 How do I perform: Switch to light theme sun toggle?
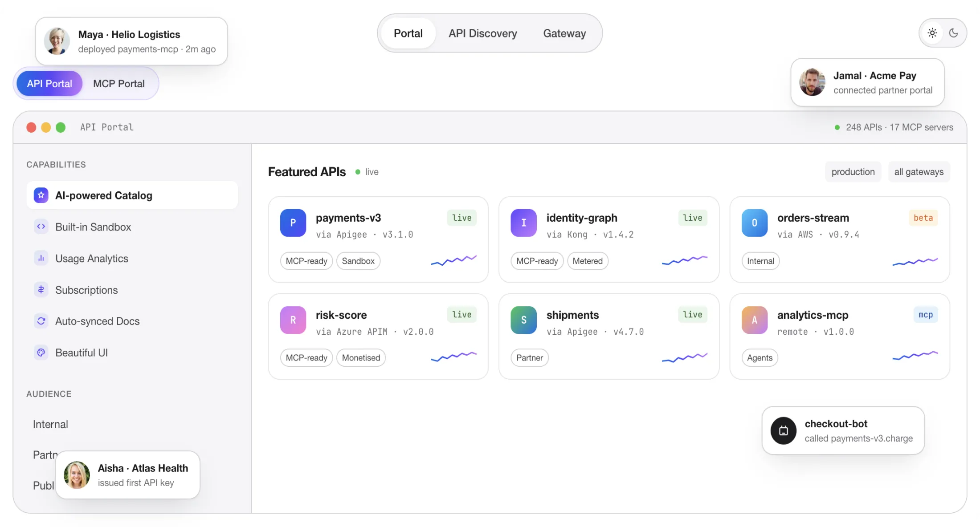point(932,33)
